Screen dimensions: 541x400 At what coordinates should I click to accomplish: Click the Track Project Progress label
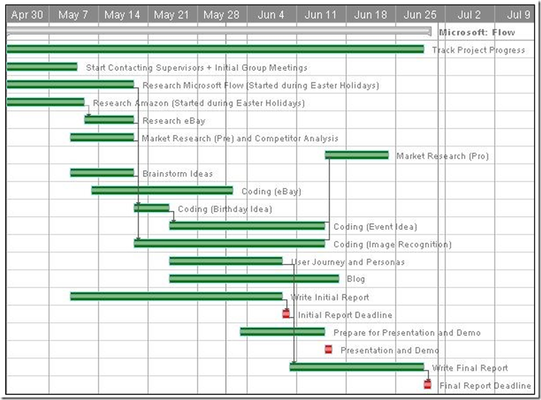pyautogui.click(x=479, y=50)
